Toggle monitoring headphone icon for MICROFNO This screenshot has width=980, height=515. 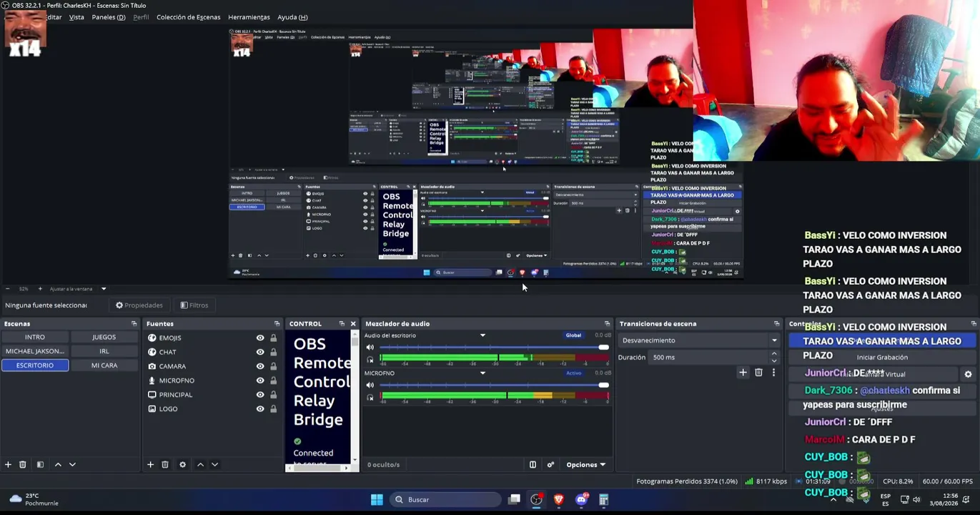pos(370,397)
